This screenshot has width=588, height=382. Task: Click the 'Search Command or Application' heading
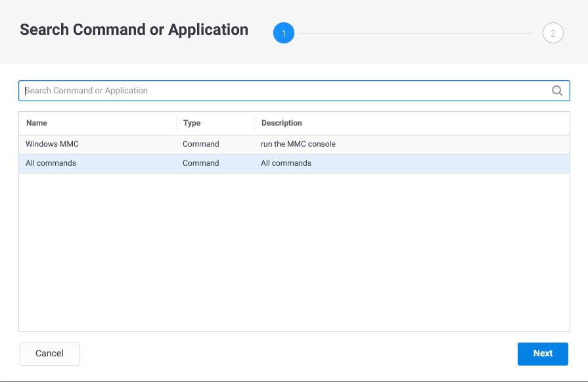(134, 30)
